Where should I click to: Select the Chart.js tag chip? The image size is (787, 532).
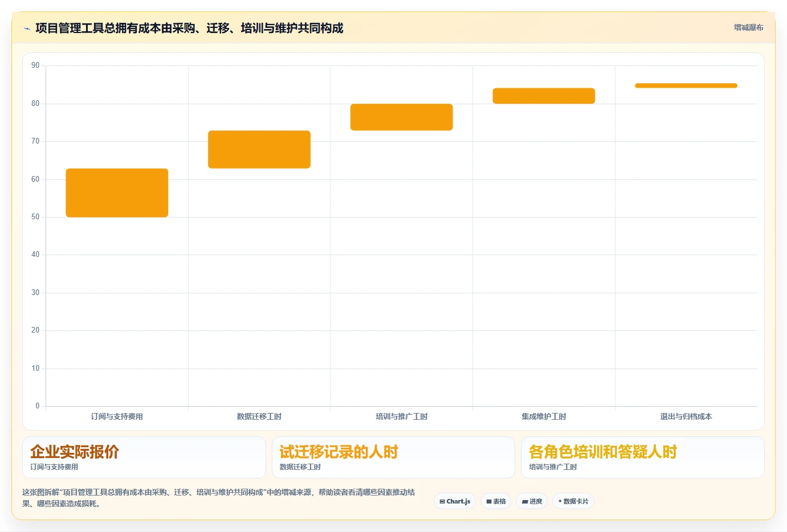pos(455,501)
